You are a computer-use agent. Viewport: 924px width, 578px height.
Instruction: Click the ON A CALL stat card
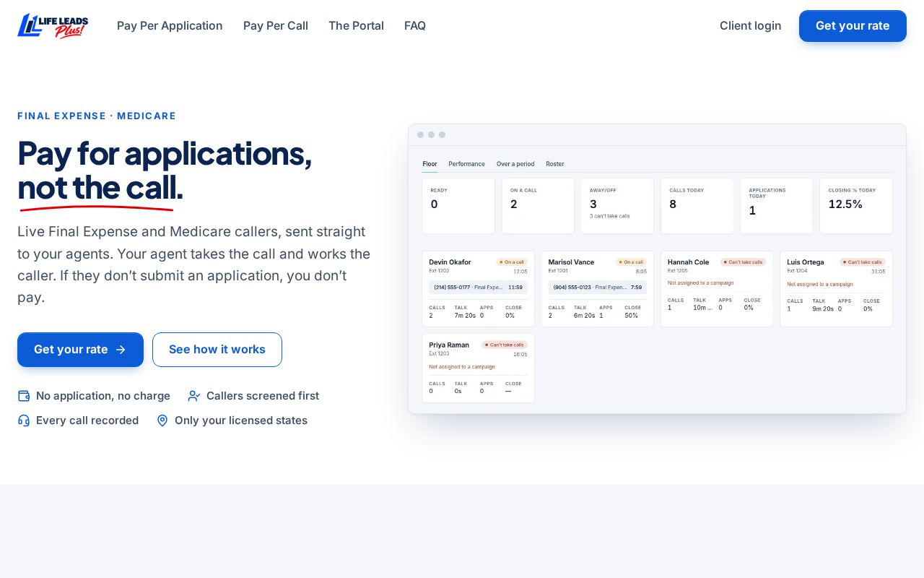tap(538, 206)
